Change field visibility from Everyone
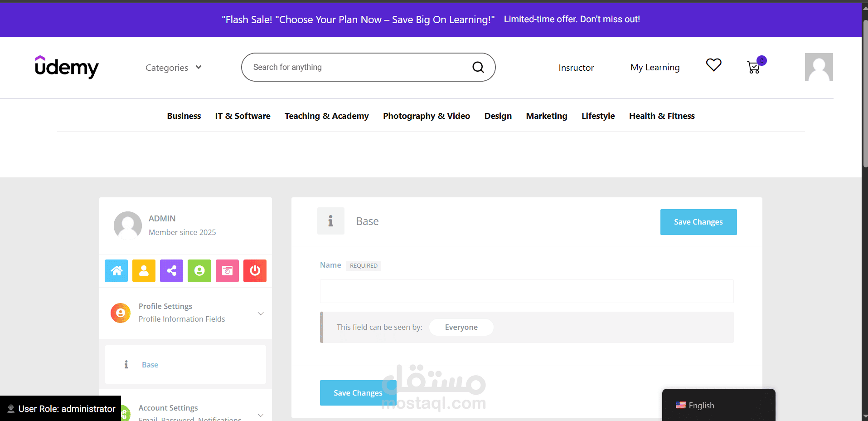The height and width of the screenshot is (421, 868). point(461,327)
